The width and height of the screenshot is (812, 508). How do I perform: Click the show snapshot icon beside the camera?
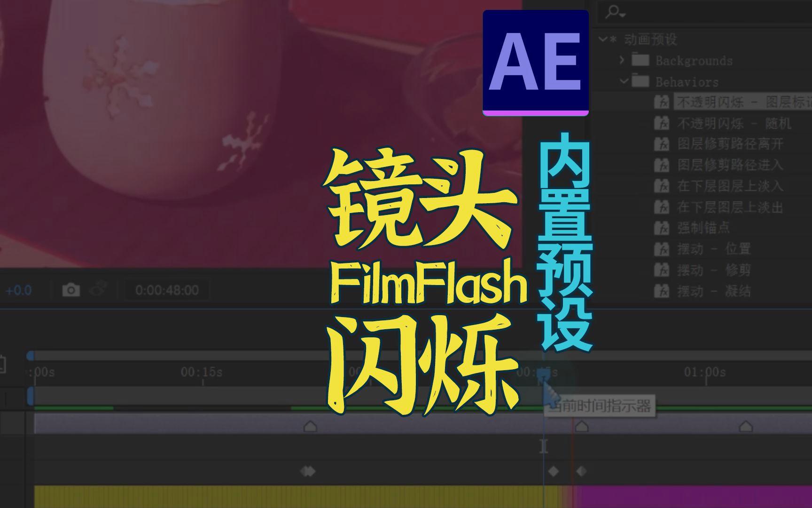(x=98, y=289)
